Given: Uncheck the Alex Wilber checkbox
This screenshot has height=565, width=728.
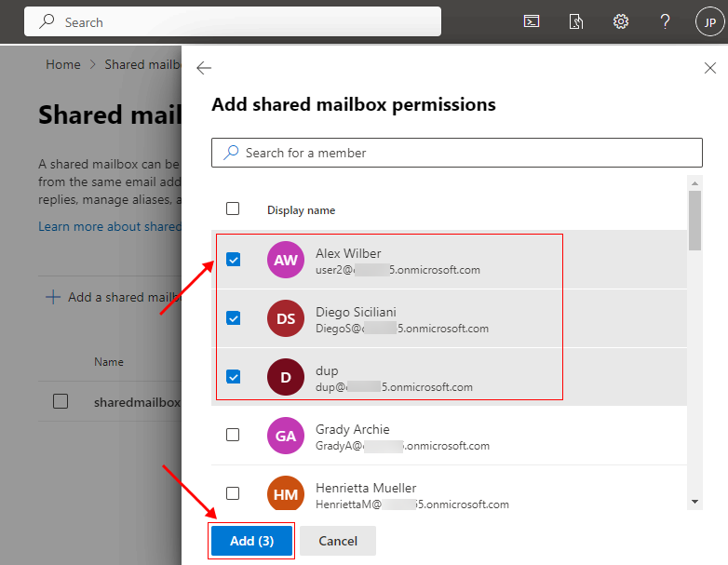Looking at the screenshot, I should coord(234,260).
